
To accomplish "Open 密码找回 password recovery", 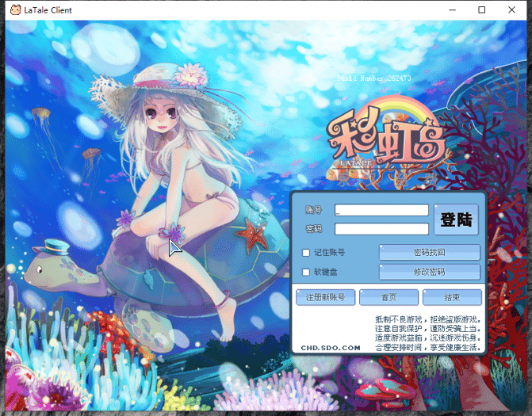I will (x=429, y=253).
